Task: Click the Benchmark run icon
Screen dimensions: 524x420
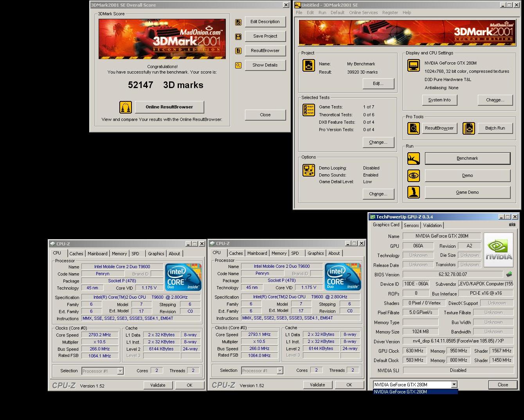Action: (x=414, y=159)
